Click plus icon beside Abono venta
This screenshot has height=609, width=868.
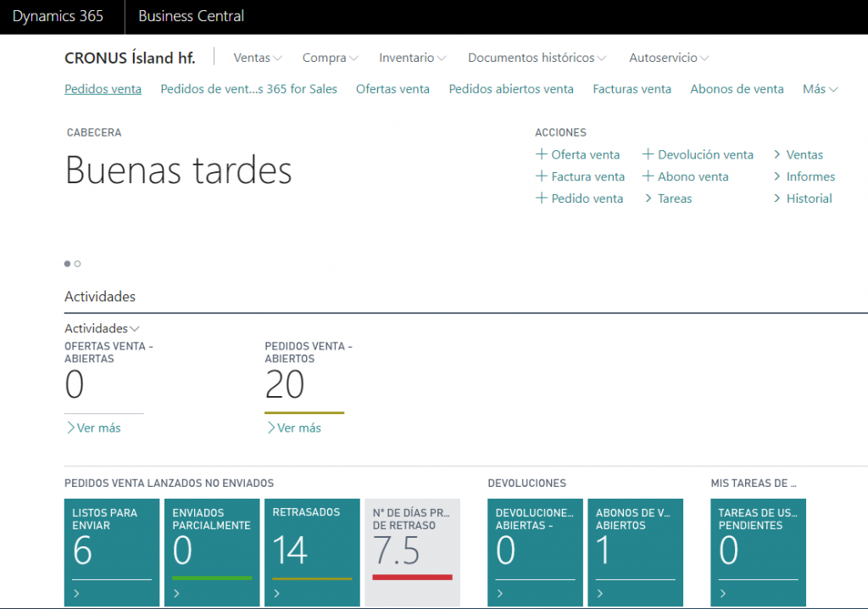[648, 176]
